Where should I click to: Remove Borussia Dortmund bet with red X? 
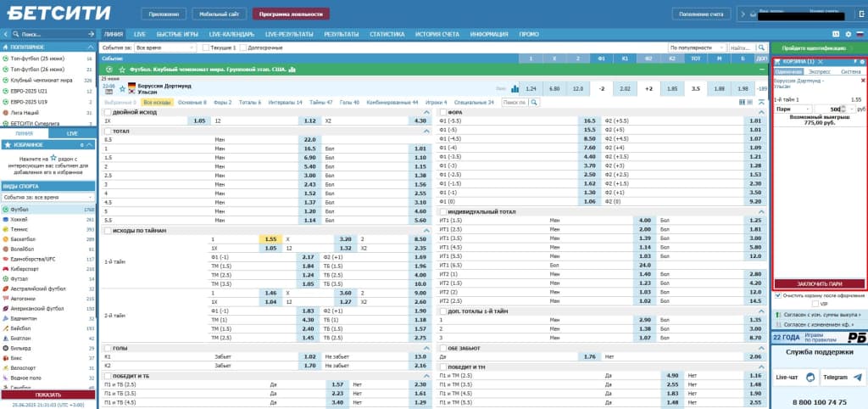click(862, 81)
